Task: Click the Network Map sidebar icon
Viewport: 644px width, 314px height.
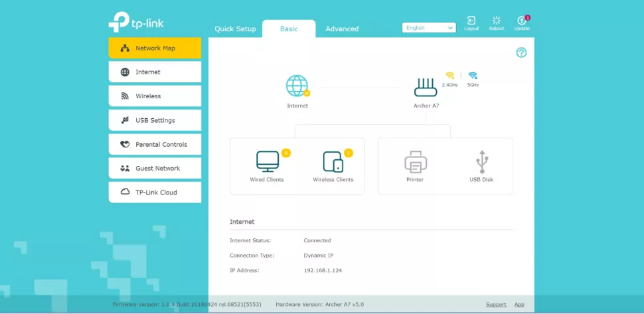Action: pyautogui.click(x=125, y=48)
